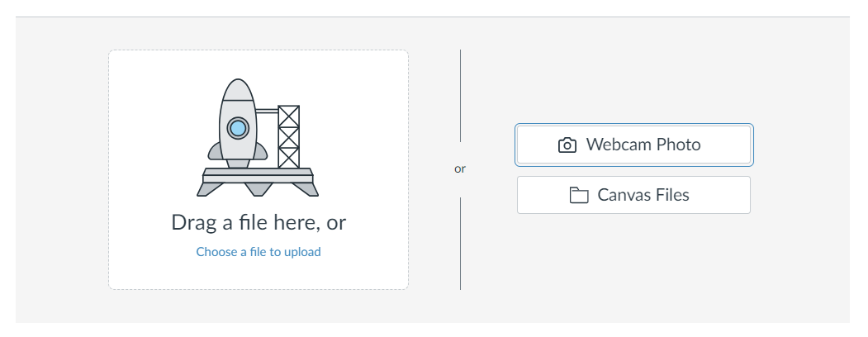Open the Webcam Photo option

[633, 145]
